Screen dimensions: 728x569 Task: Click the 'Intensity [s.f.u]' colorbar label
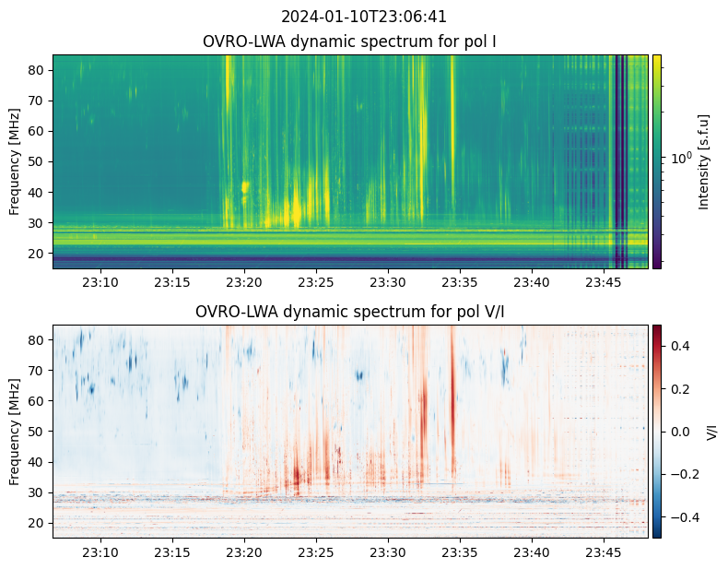[x=705, y=161]
